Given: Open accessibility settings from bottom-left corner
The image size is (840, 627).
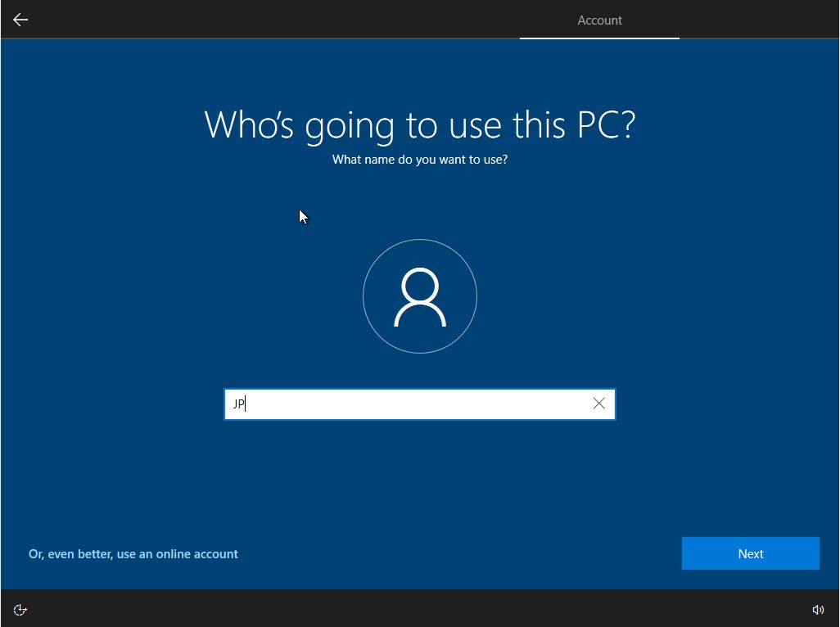Looking at the screenshot, I should [20, 609].
